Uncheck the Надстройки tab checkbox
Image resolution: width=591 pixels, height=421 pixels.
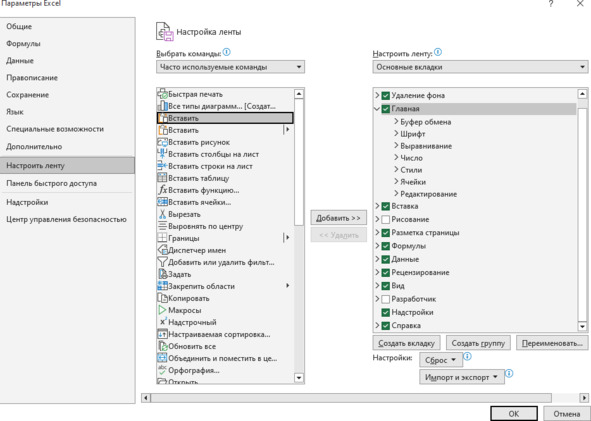(385, 312)
